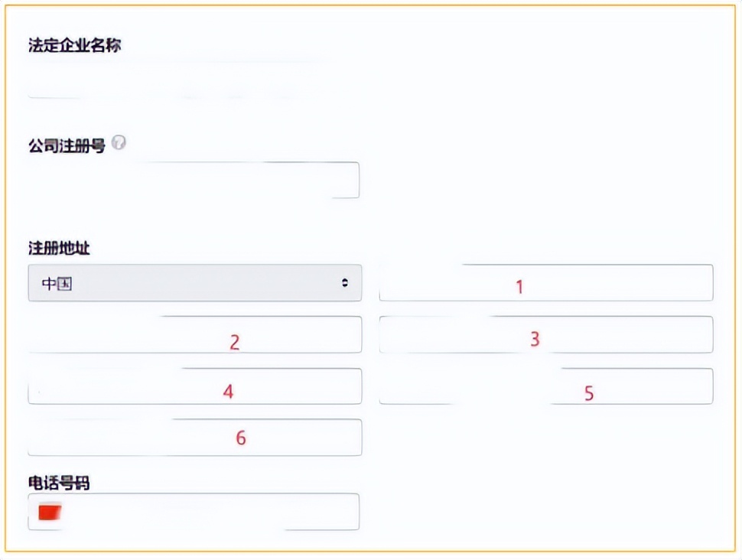The width and height of the screenshot is (742, 560).
Task: Open the country selector showing 中国
Action: (195, 283)
